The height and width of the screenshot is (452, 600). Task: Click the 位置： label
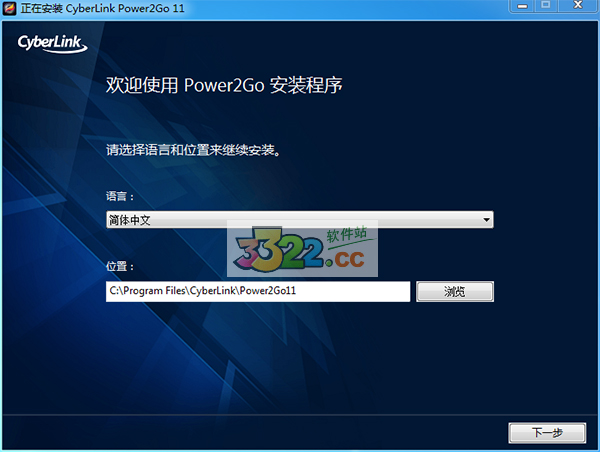[x=120, y=266]
